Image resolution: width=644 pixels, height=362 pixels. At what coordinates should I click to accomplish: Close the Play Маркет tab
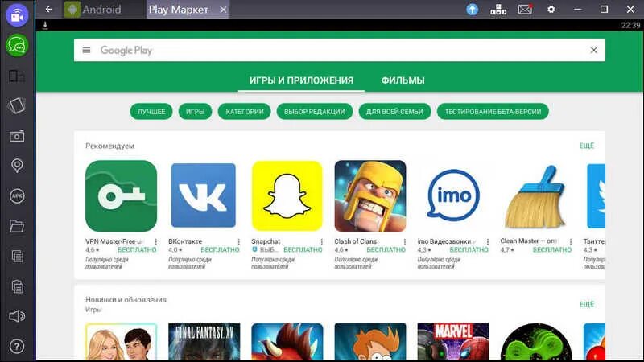click(223, 10)
